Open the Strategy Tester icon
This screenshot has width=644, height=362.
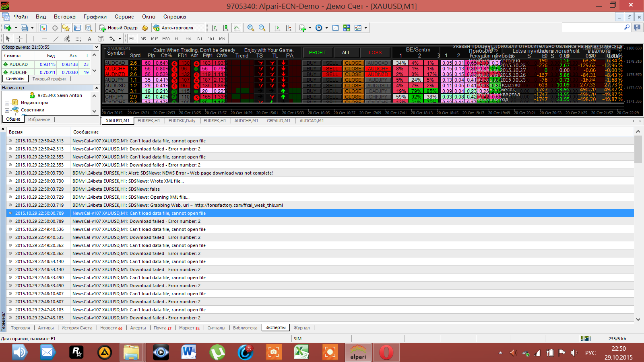(89, 28)
